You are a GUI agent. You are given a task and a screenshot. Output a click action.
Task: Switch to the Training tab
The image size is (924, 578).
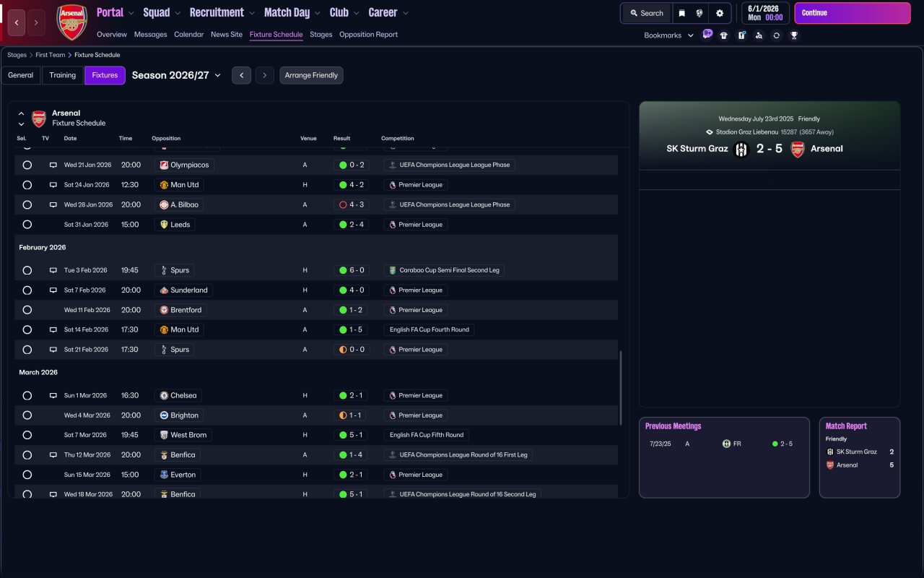[x=63, y=75]
